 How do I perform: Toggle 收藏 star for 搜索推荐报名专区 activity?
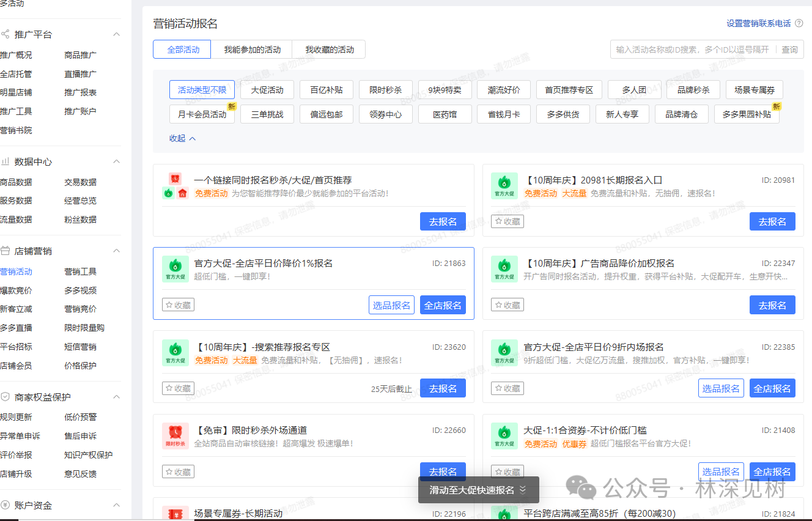[178, 388]
